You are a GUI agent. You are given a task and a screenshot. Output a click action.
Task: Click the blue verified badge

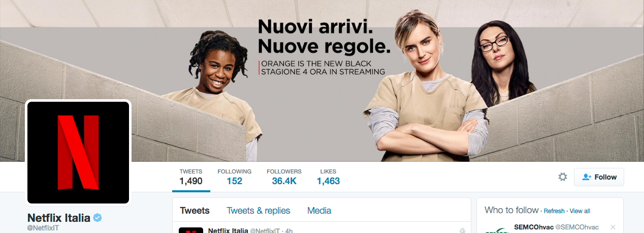[x=98, y=218]
